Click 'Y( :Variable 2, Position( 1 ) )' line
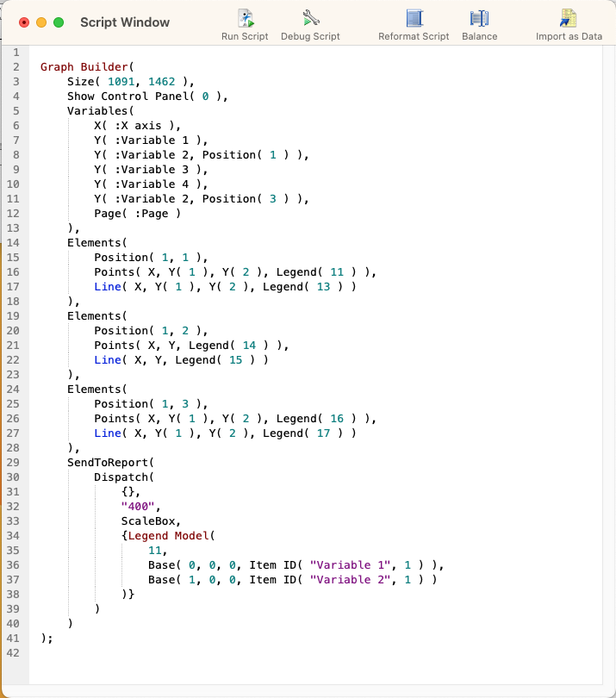The image size is (616, 698). tap(202, 155)
